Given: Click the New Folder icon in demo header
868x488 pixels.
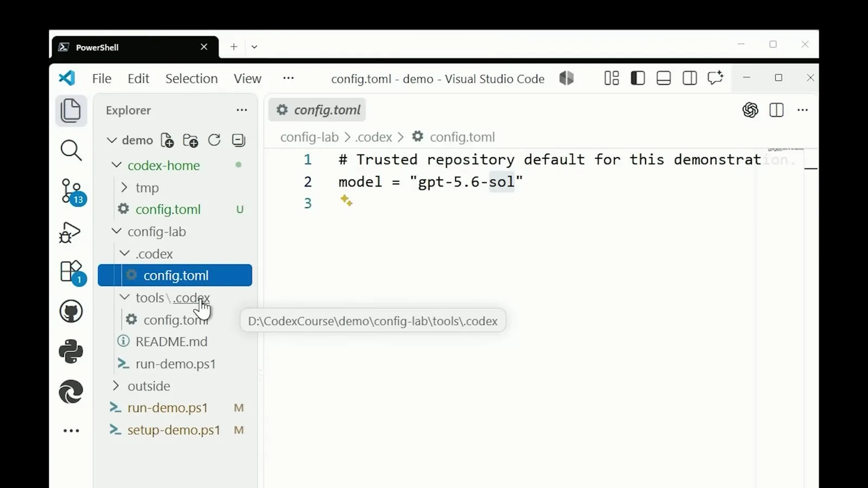Looking at the screenshot, I should 190,140.
